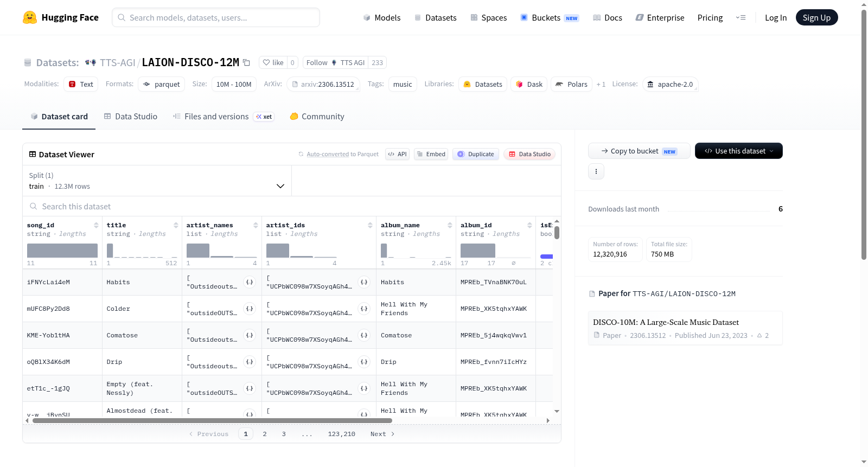Expand the JSON braces in Habits artist_names cell
The height and width of the screenshot is (467, 868).
(250, 282)
